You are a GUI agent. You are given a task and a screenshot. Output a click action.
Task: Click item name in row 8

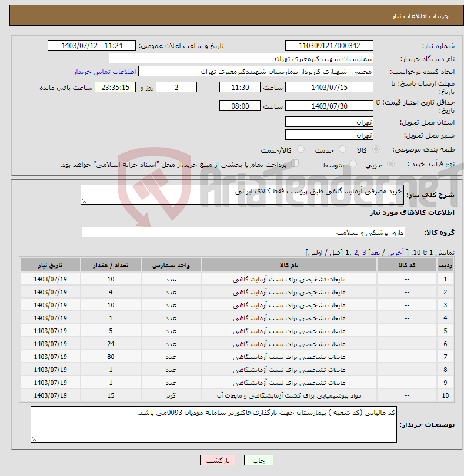pos(289,370)
